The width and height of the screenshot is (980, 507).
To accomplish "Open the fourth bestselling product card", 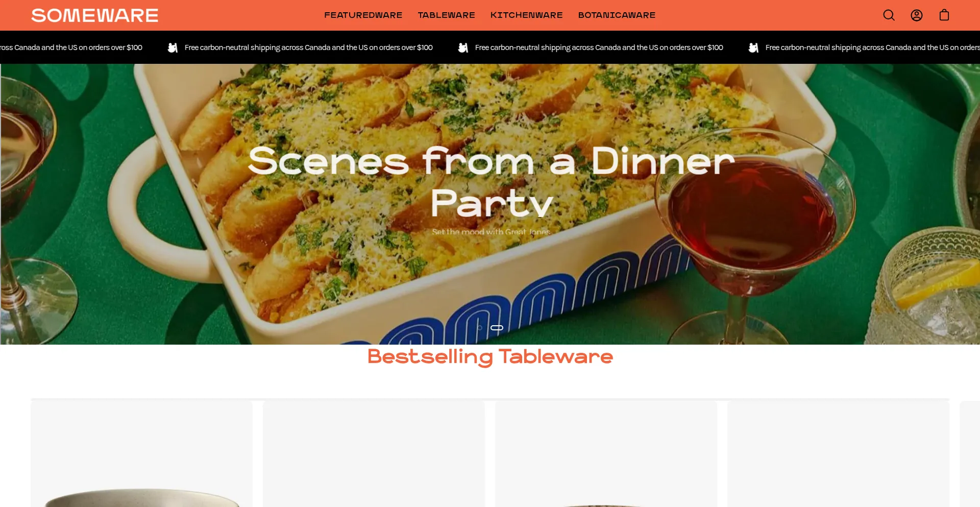I will [x=838, y=454].
